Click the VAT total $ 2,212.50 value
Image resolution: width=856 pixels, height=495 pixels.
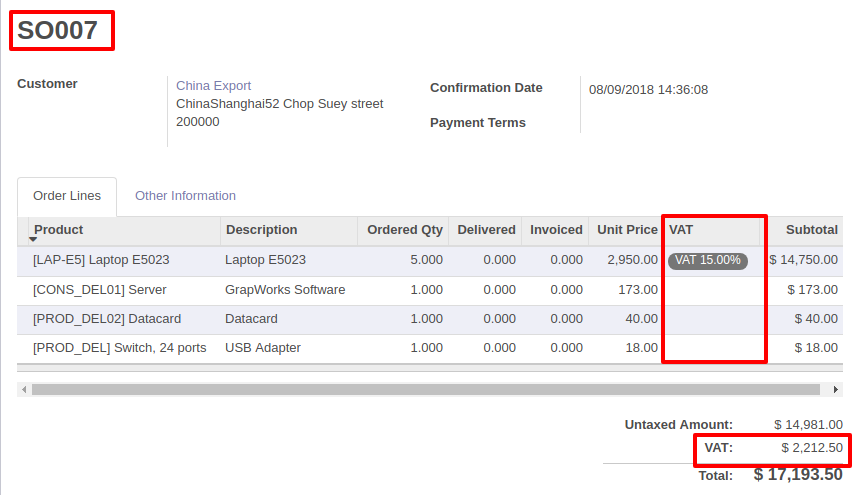coord(812,448)
